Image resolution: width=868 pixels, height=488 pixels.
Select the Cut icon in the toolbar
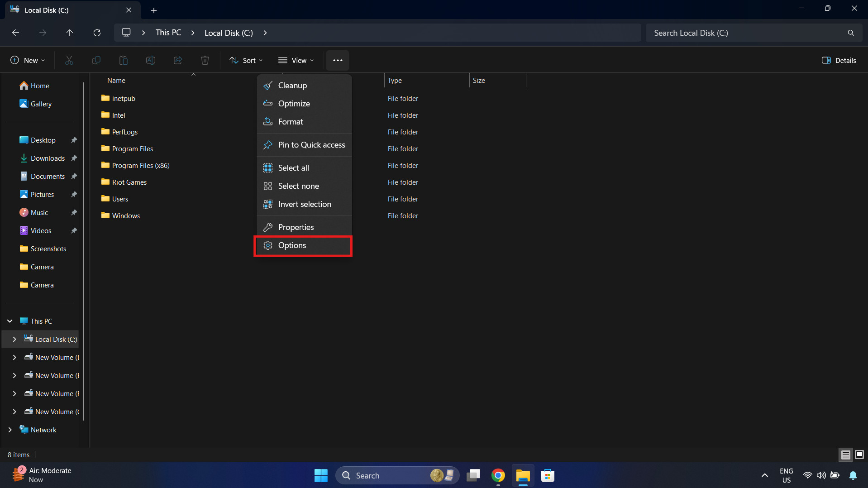(x=69, y=60)
